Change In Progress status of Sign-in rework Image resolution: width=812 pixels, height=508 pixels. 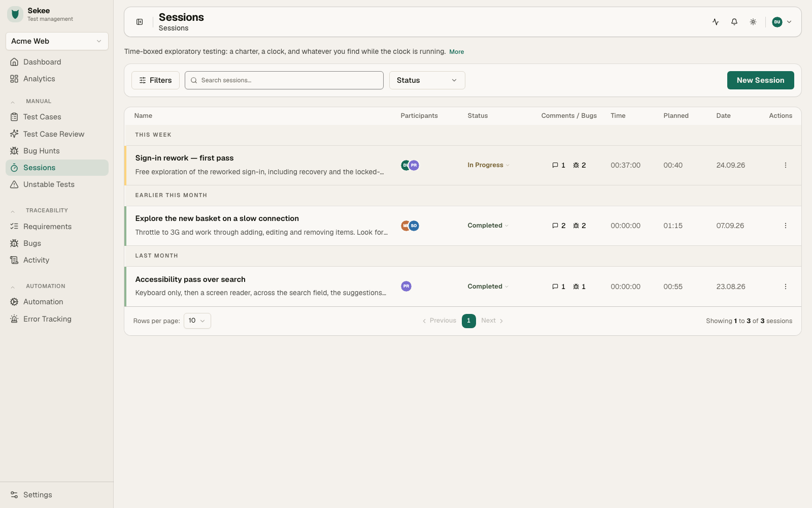point(488,165)
